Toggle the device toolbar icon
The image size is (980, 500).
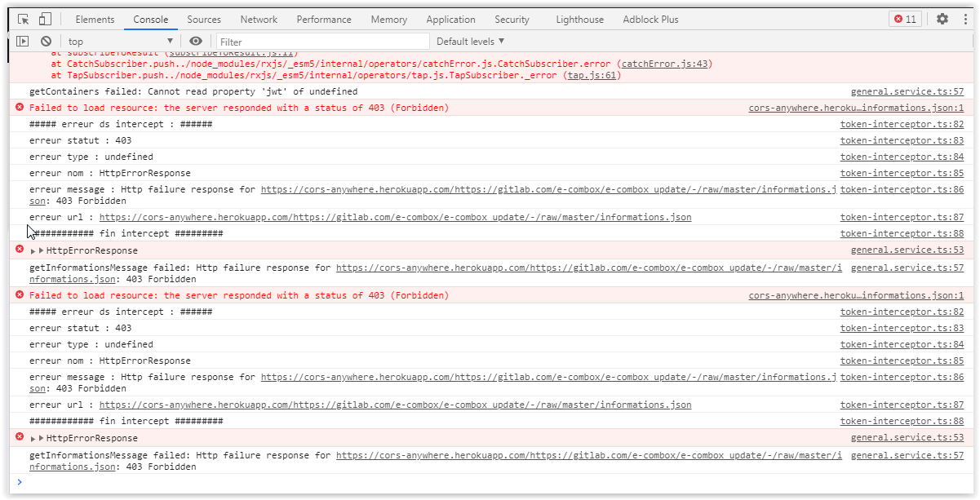45,19
